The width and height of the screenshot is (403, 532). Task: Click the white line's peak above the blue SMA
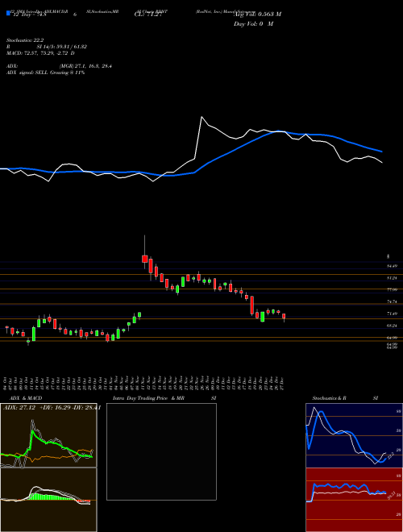coord(201,118)
